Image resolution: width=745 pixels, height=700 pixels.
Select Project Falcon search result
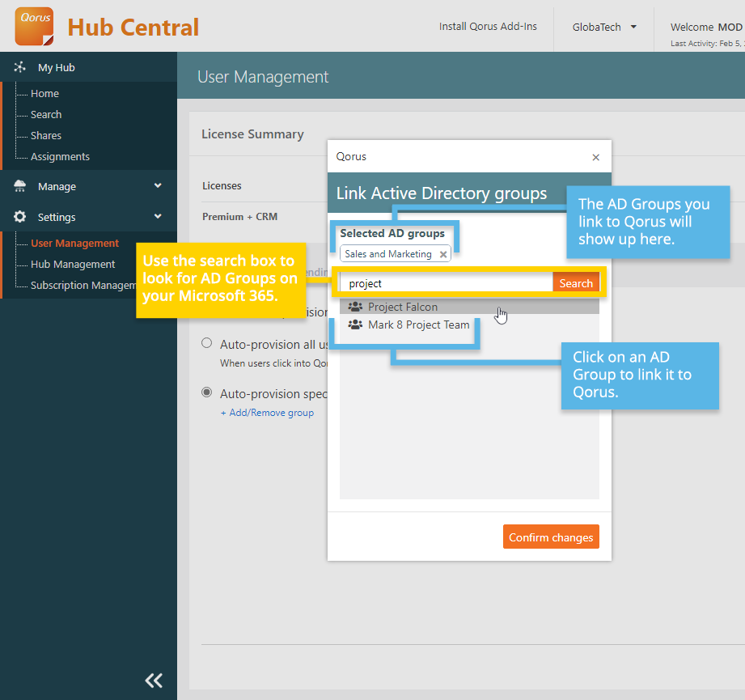click(x=469, y=307)
